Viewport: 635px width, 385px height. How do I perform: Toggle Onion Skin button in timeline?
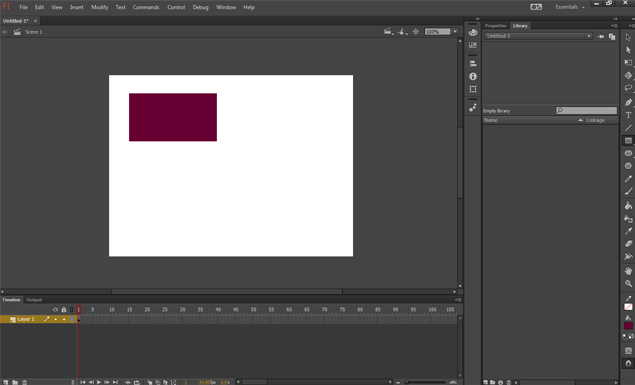pos(149,382)
